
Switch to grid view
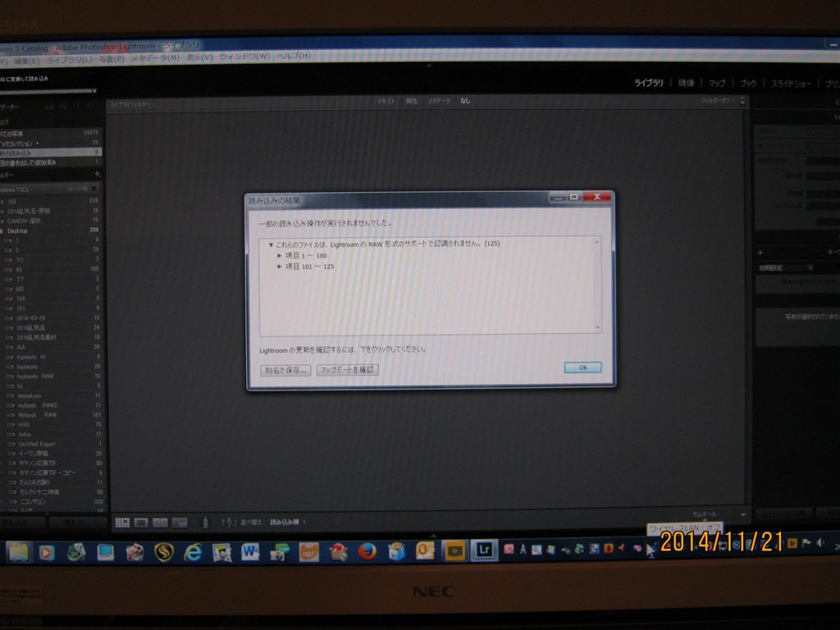click(x=122, y=523)
